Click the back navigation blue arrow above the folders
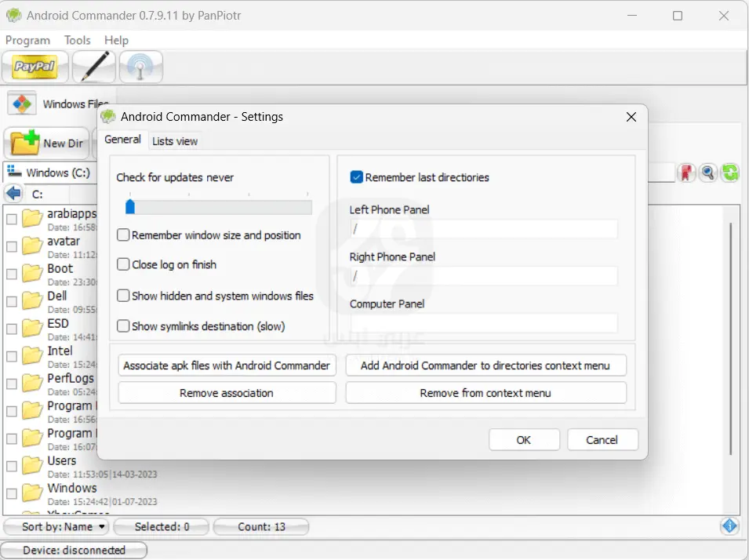749x560 pixels. coord(12,193)
